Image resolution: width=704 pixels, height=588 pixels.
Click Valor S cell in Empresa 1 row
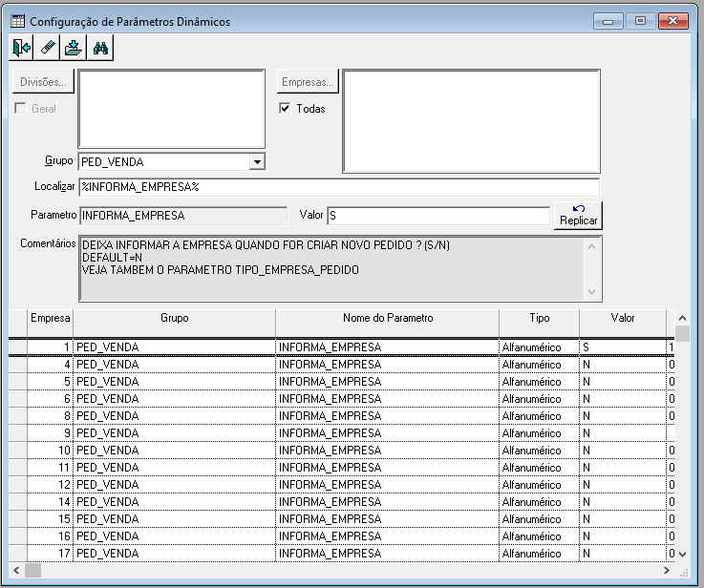[623, 347]
